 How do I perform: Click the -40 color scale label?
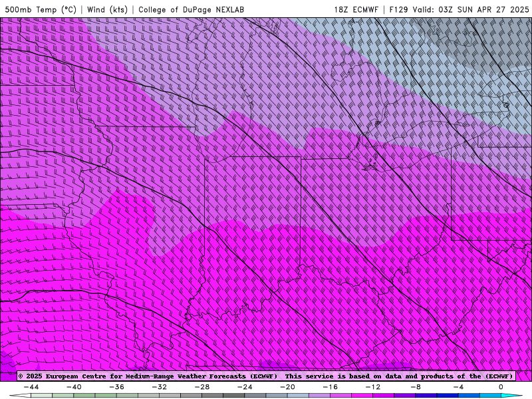point(74,387)
